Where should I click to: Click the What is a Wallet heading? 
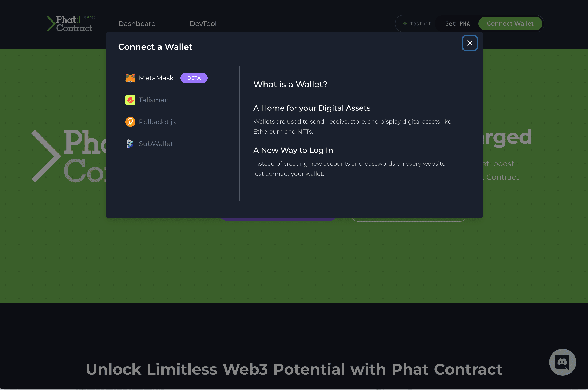tap(290, 84)
